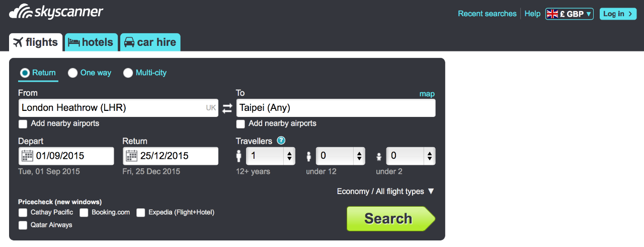Expand Economy / All flight types options
This screenshot has height=247, width=644.
[385, 192]
